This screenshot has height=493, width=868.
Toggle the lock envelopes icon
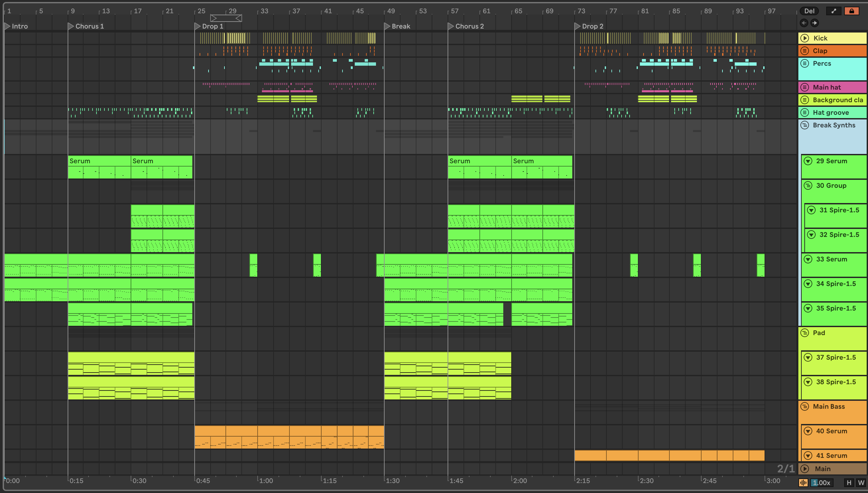pyautogui.click(x=851, y=11)
